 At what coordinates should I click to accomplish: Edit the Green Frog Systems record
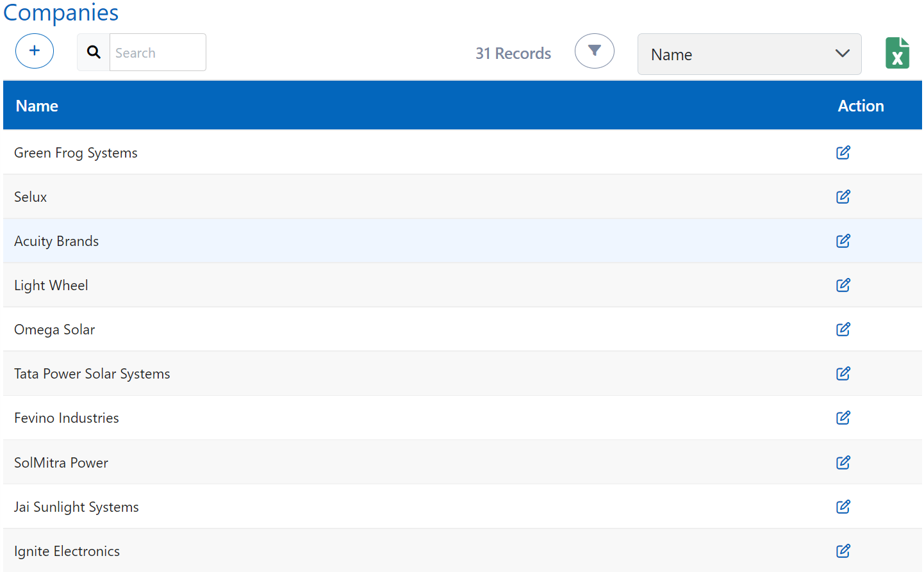click(x=843, y=153)
